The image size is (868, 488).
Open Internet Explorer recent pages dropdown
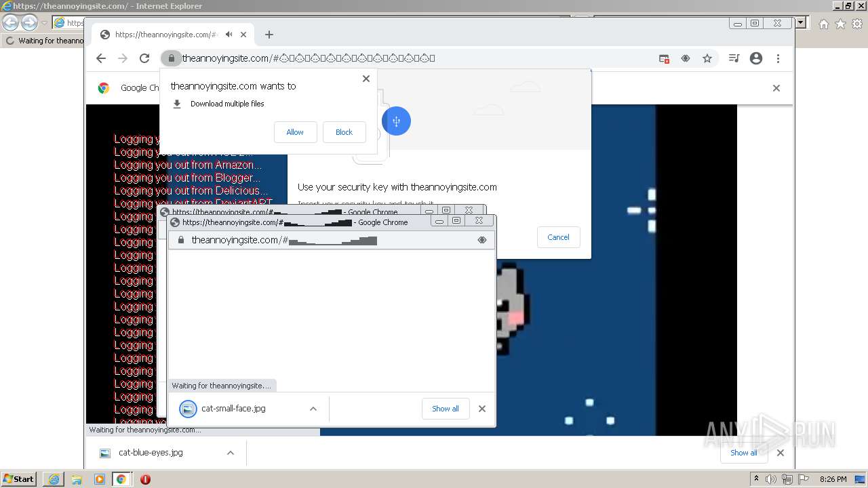point(44,23)
